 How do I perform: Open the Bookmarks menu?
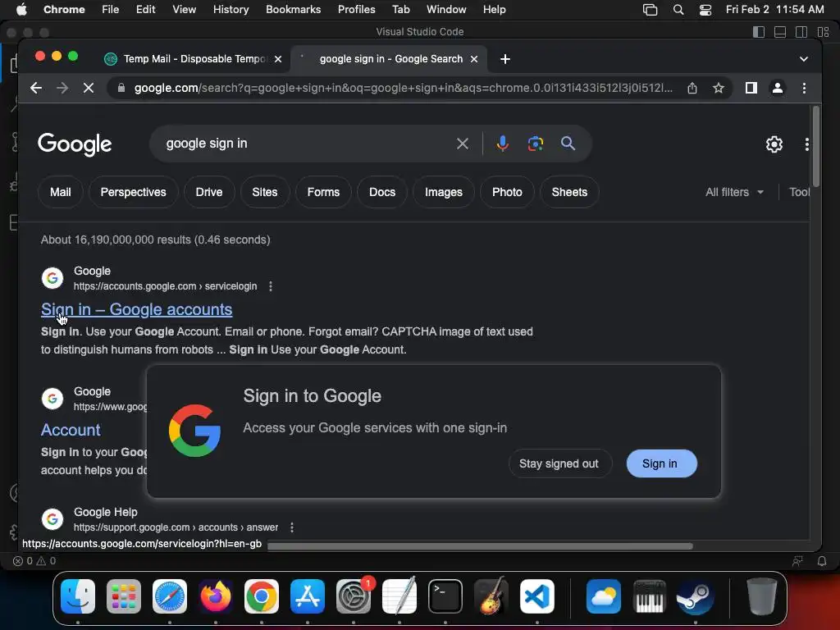(x=293, y=10)
